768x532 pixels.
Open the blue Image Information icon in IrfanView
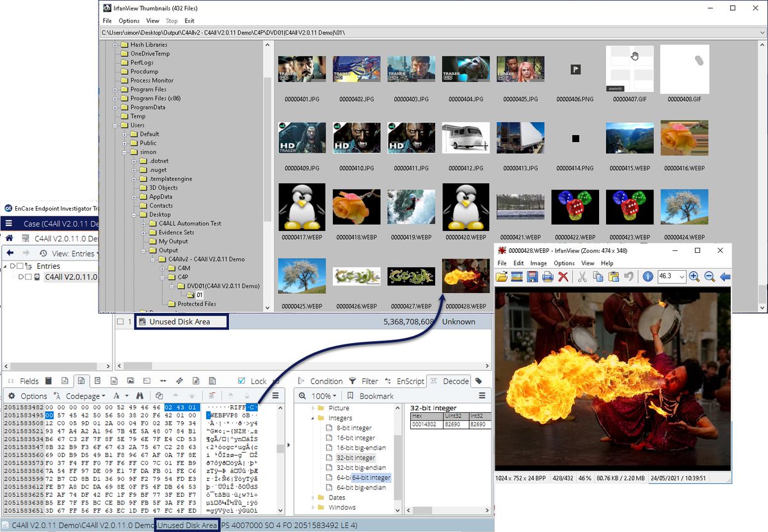[x=648, y=277]
